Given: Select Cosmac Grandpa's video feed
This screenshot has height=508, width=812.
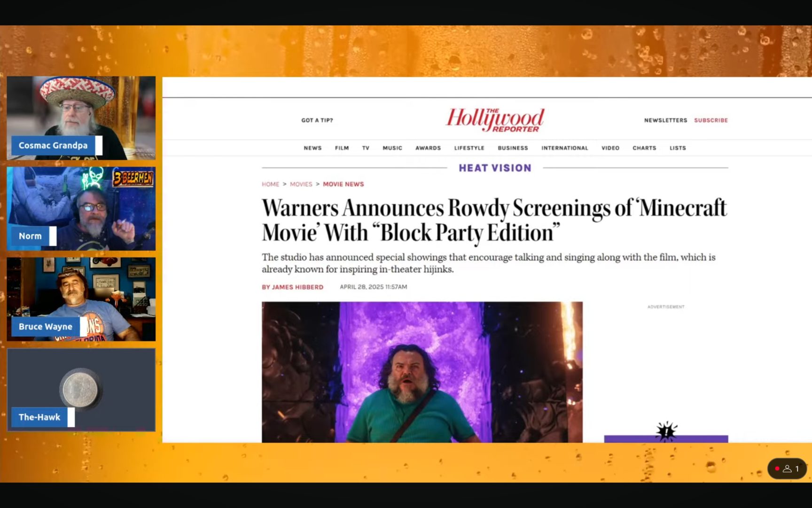Looking at the screenshot, I should (81, 118).
